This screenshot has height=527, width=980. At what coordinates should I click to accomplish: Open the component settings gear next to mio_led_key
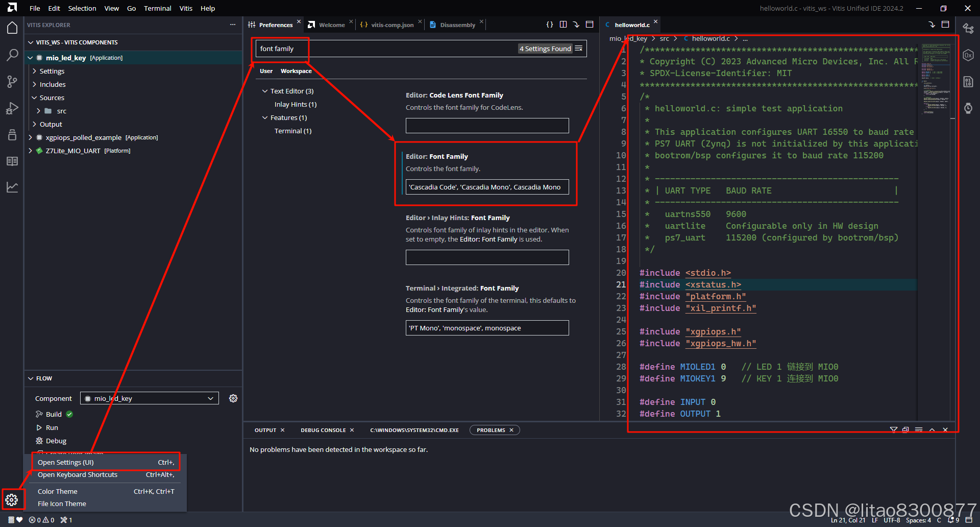pyautogui.click(x=233, y=398)
